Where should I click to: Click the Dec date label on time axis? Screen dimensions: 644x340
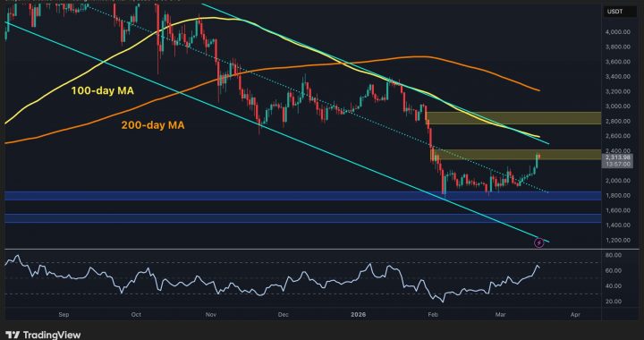(283, 315)
